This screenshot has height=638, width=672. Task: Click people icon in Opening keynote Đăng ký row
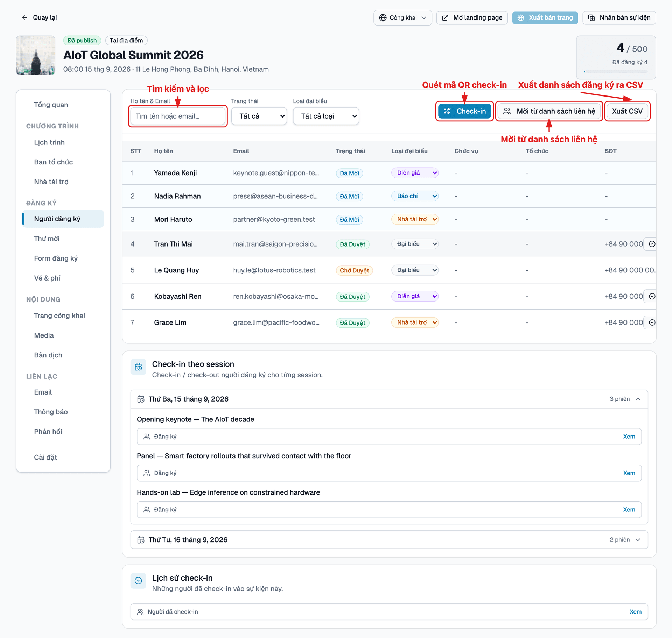(147, 437)
